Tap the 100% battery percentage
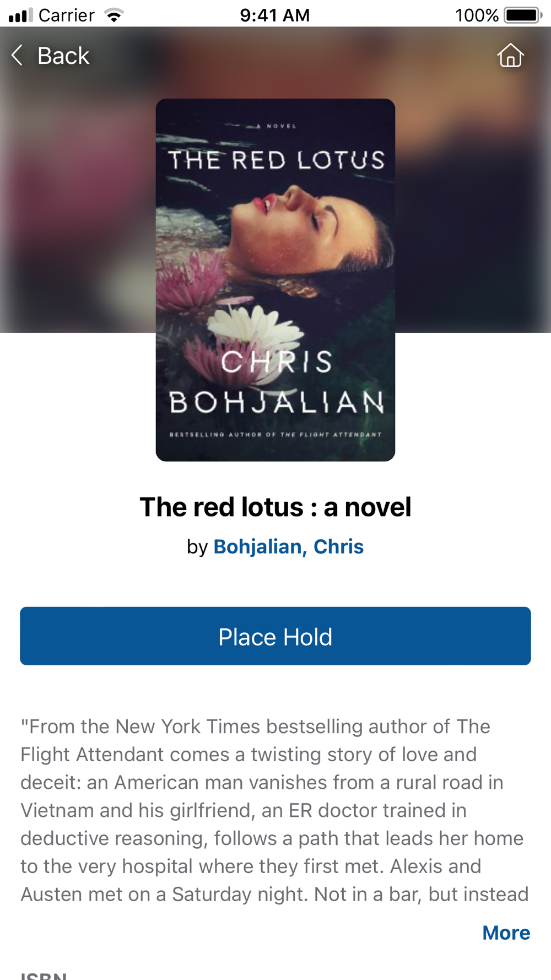Screen dimensions: 551x980 click(477, 15)
